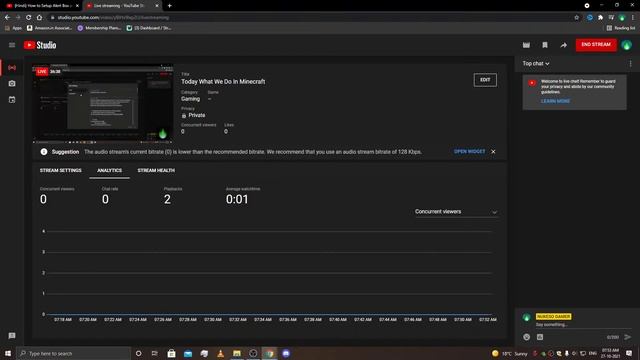Open Chrome from the taskbar
Viewport: 640px width, 360px height.
click(269, 353)
